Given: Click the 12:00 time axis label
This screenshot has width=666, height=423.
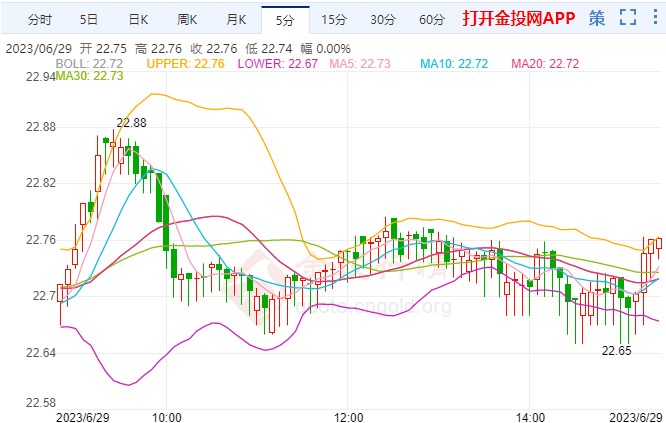Looking at the screenshot, I should [348, 417].
